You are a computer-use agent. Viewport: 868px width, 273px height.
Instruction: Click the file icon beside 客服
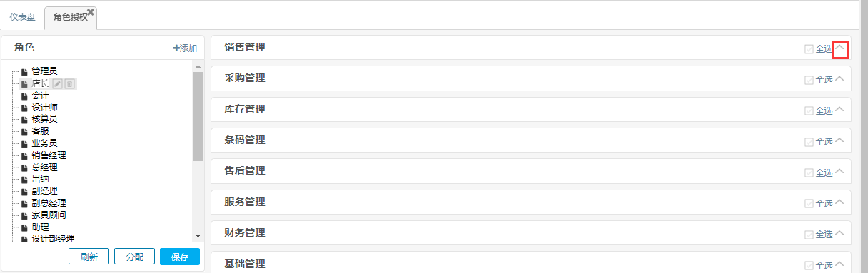pyautogui.click(x=24, y=132)
